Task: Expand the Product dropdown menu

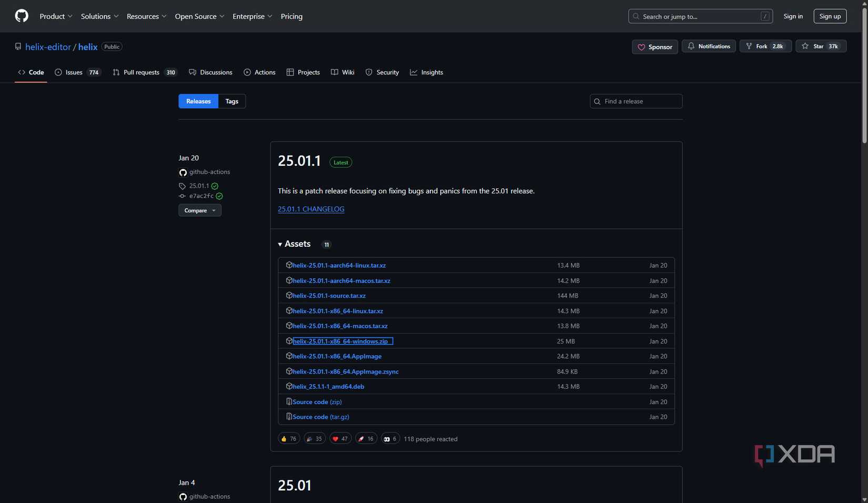Action: click(x=56, y=16)
